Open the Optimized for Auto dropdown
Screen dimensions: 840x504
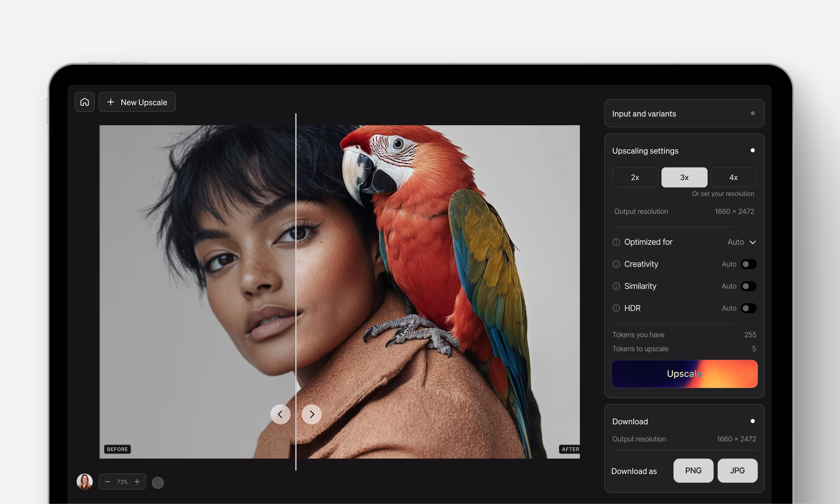tap(741, 242)
